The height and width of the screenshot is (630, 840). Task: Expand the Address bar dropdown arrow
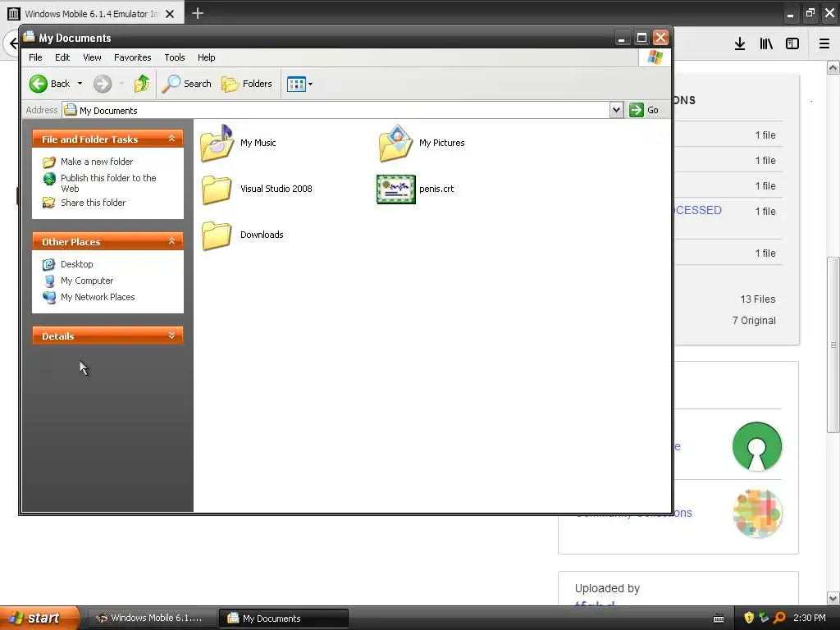point(616,110)
